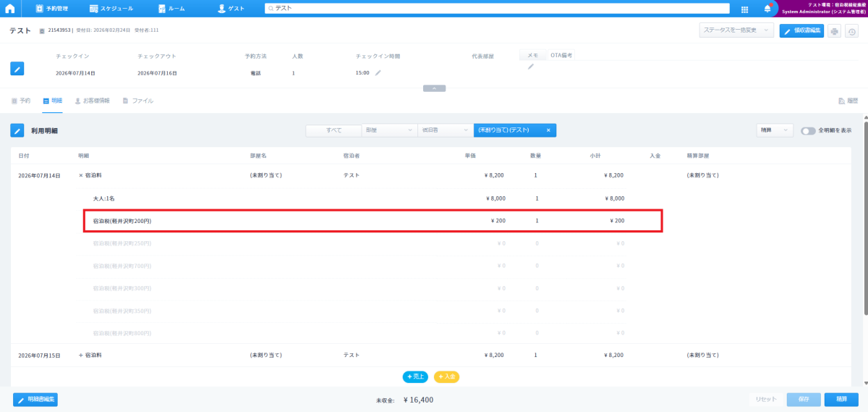Click the home icon in top bar
Image resolution: width=868 pixels, height=412 pixels.
(10, 9)
